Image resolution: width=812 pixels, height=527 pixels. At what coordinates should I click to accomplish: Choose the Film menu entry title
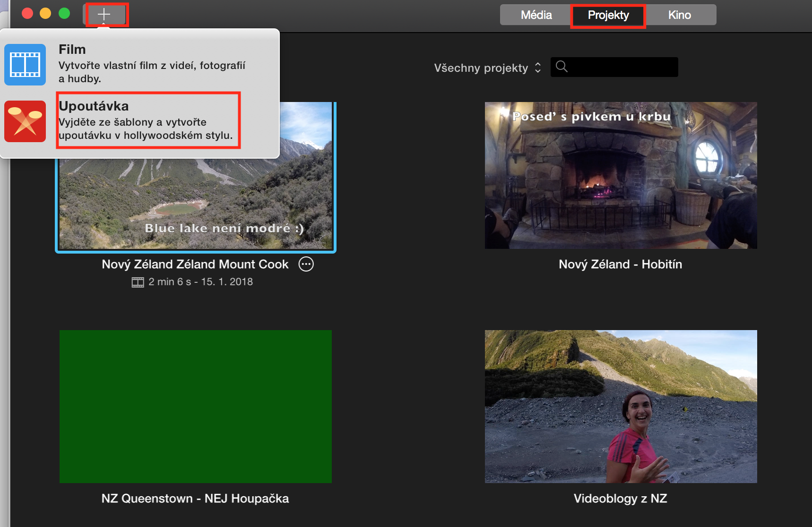point(72,50)
